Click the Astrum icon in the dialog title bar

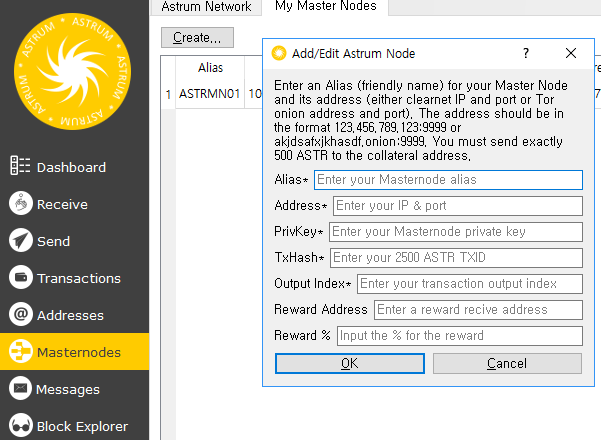coord(279,53)
